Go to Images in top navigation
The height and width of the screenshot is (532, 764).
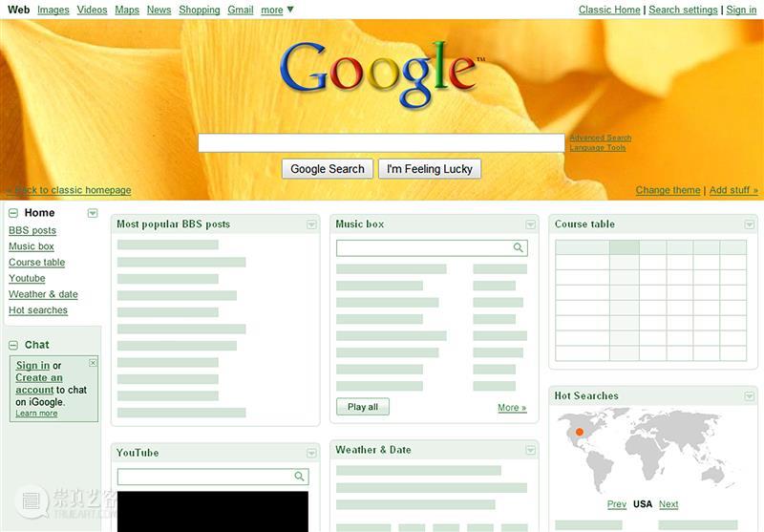(53, 10)
